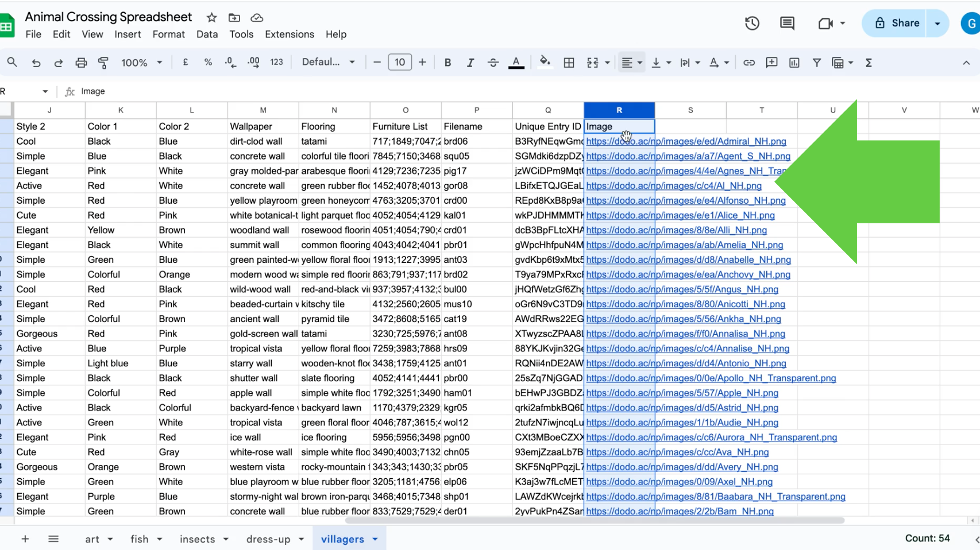Click the Share button
The image size is (980, 550).
pyautogui.click(x=896, y=24)
